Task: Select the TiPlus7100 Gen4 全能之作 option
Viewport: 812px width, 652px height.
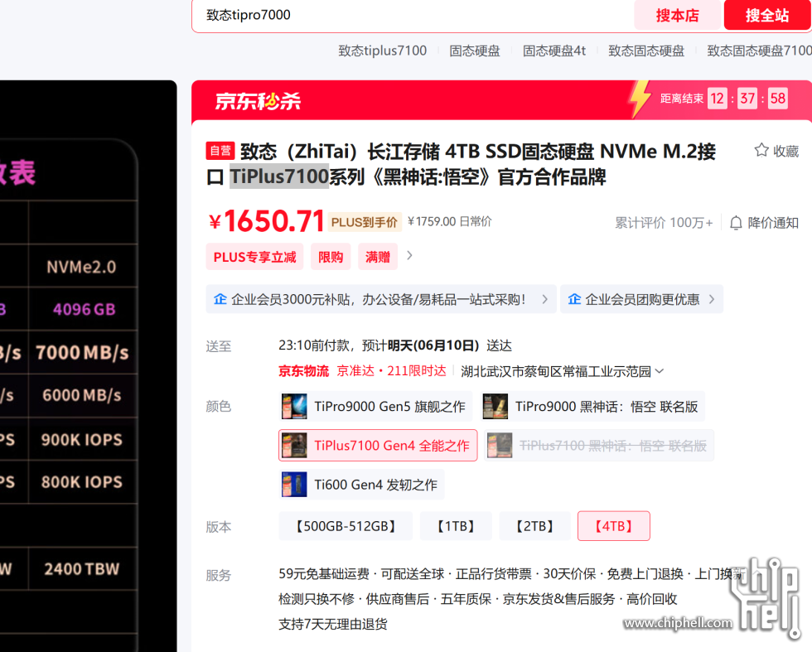Action: [378, 446]
